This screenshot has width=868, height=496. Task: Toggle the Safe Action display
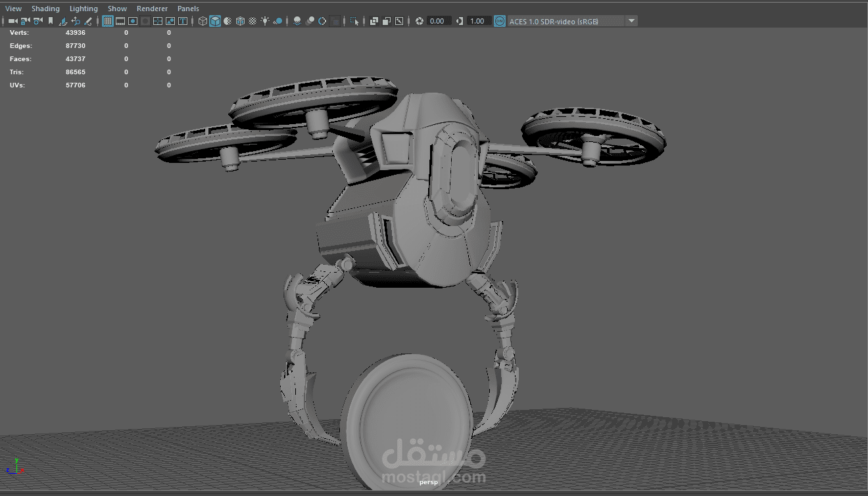(x=170, y=21)
